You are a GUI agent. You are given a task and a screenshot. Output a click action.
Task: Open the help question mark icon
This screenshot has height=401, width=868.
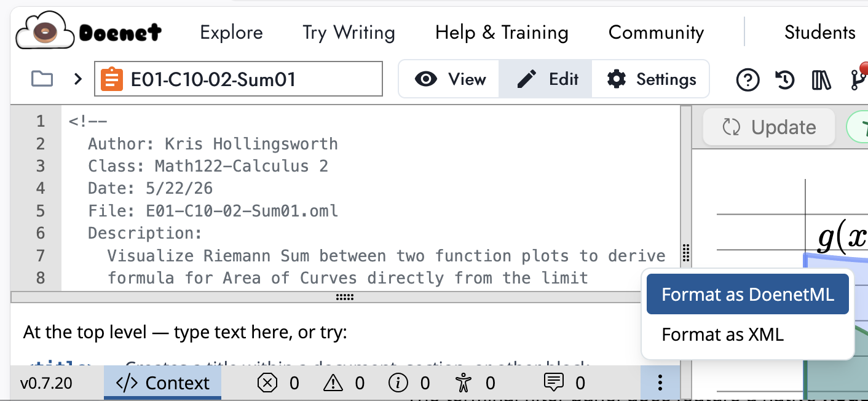748,80
